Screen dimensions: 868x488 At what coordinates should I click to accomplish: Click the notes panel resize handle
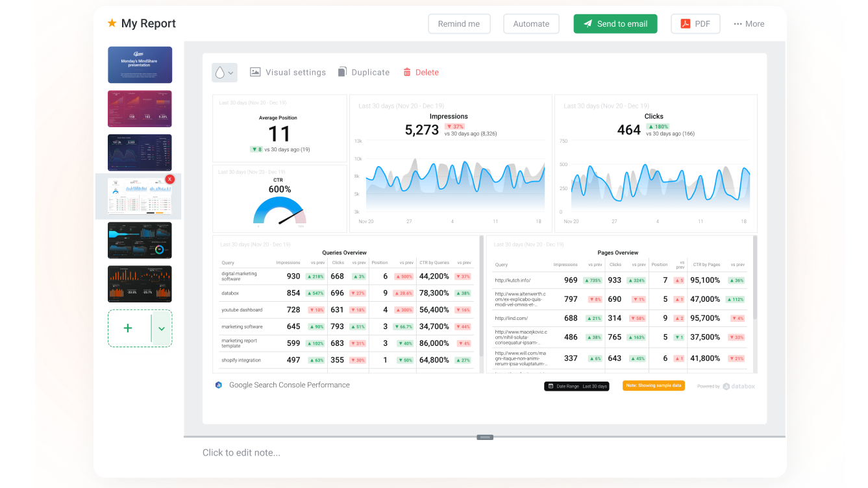click(x=485, y=437)
